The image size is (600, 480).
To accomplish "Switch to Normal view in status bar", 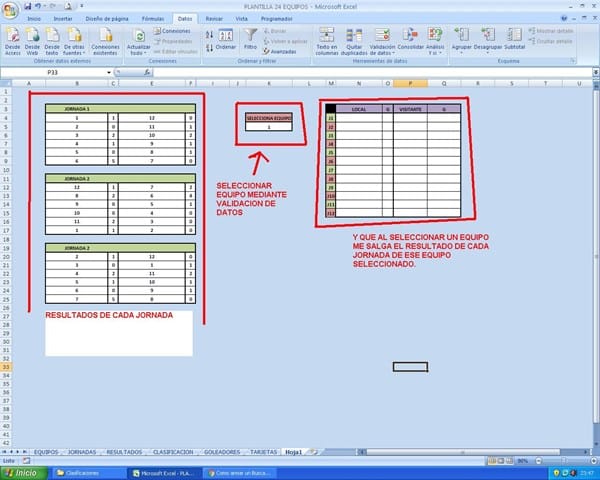I will [x=492, y=461].
